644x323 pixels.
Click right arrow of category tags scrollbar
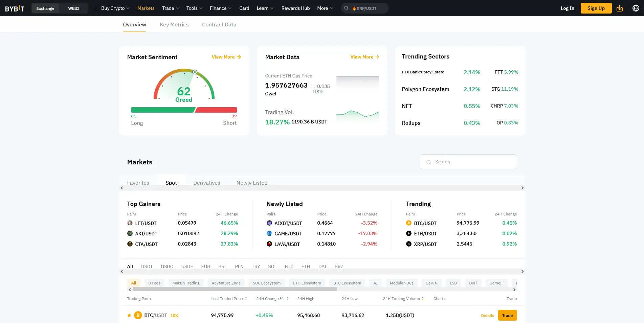[x=514, y=290]
